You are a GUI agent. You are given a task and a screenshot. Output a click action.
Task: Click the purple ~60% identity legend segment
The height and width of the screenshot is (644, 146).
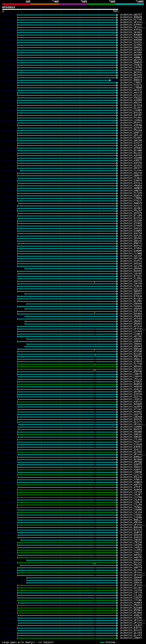click(x=73, y=4)
